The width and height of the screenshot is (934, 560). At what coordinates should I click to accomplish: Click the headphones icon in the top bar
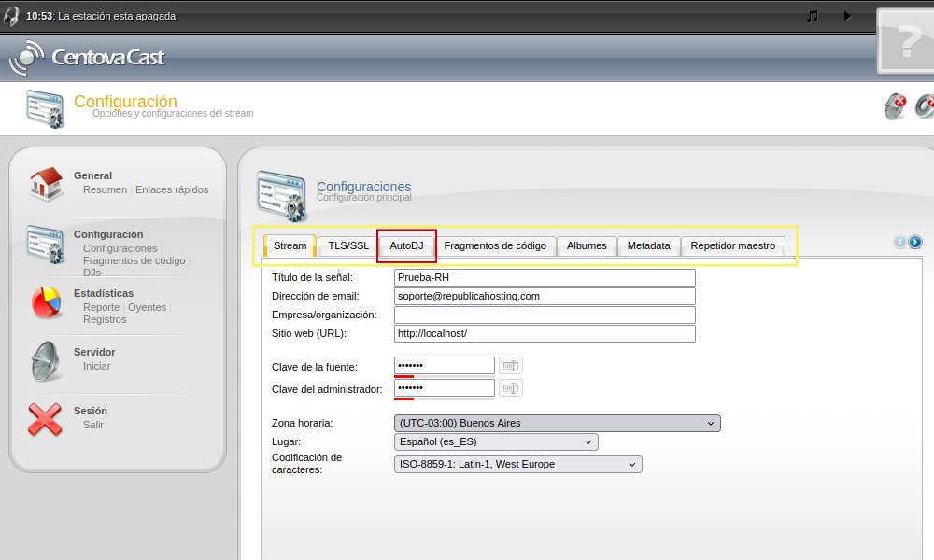(x=11, y=16)
